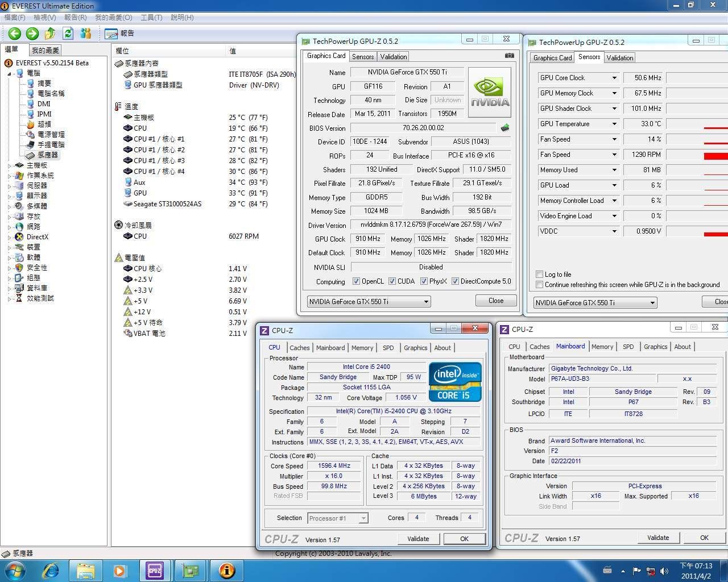The height and width of the screenshot is (582, 728).
Task: Enable Log to file checkbox
Action: click(539, 275)
